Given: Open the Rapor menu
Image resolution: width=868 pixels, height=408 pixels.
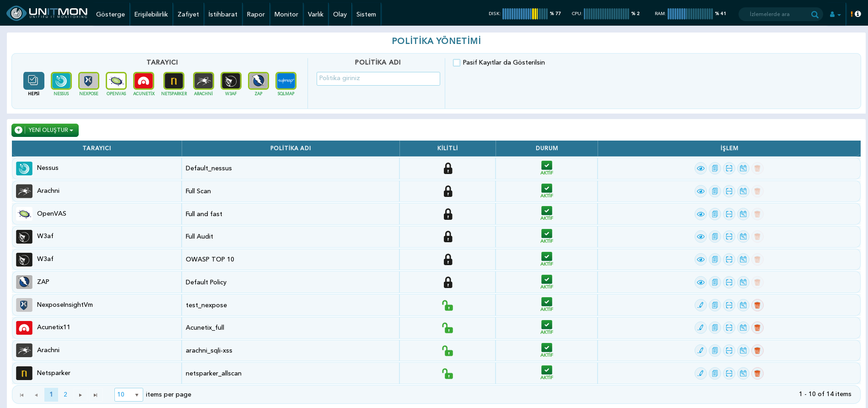Looking at the screenshot, I should (x=256, y=14).
